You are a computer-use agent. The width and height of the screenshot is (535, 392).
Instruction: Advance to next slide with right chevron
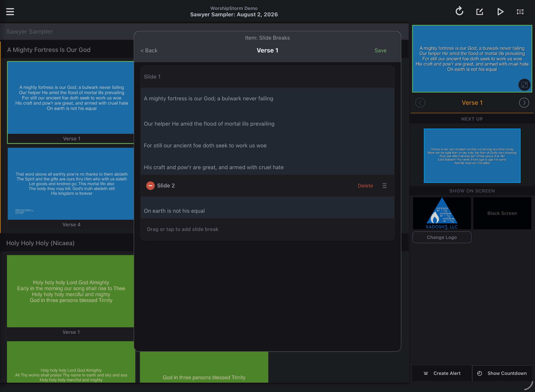(x=524, y=103)
